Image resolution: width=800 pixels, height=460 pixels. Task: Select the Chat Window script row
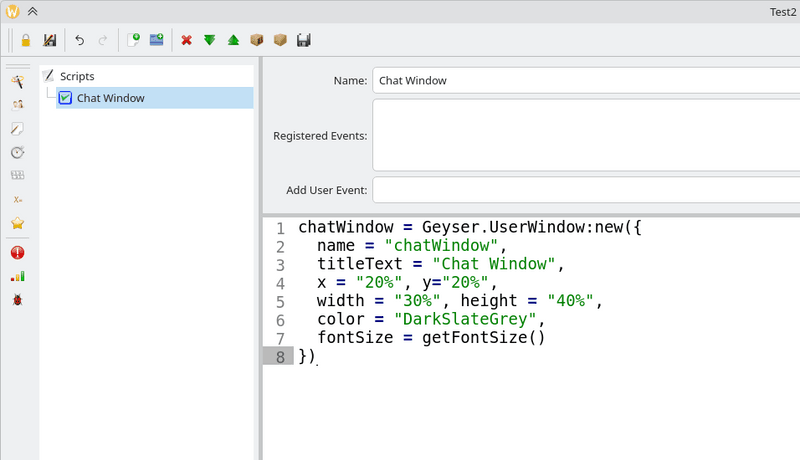coord(155,98)
